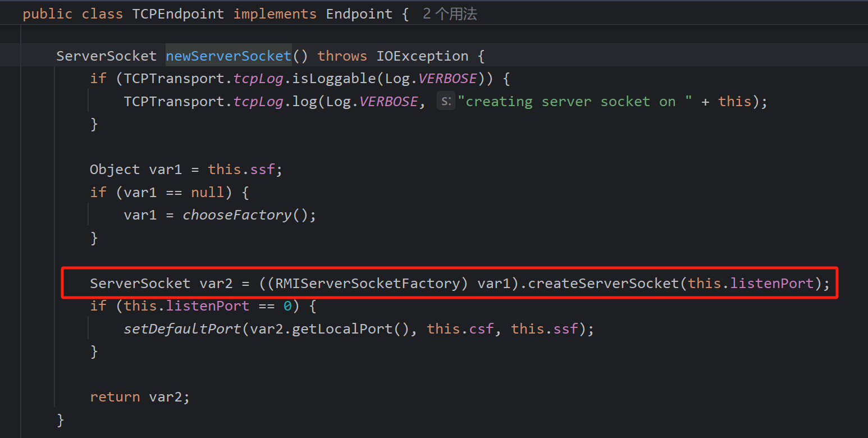Click VERBOSE inside the log call
The image size is (868, 438).
pyautogui.click(x=389, y=102)
